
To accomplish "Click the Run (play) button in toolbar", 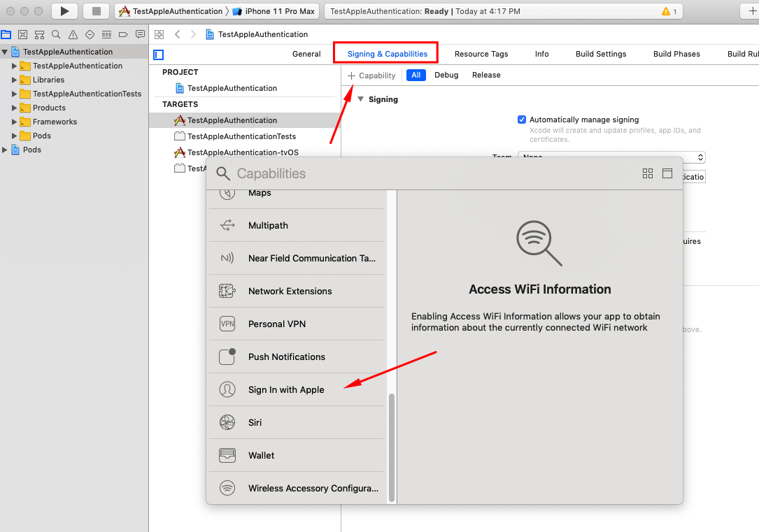I will pyautogui.click(x=64, y=11).
